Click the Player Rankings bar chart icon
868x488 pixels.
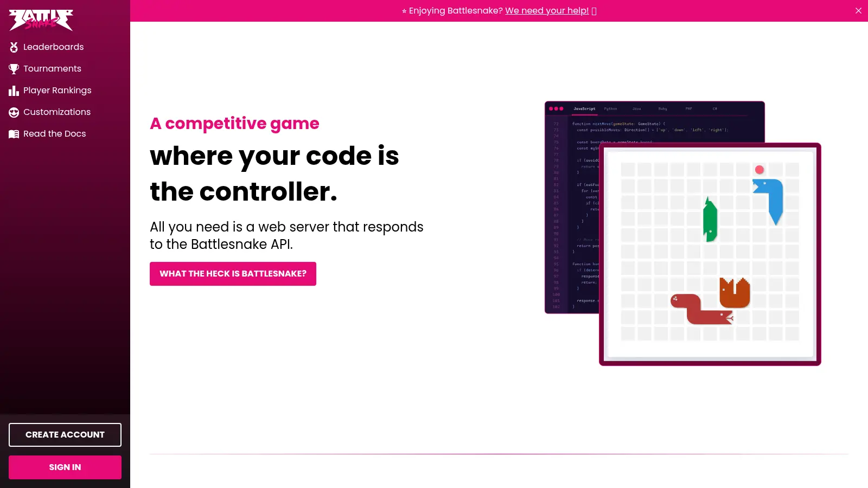(x=14, y=91)
